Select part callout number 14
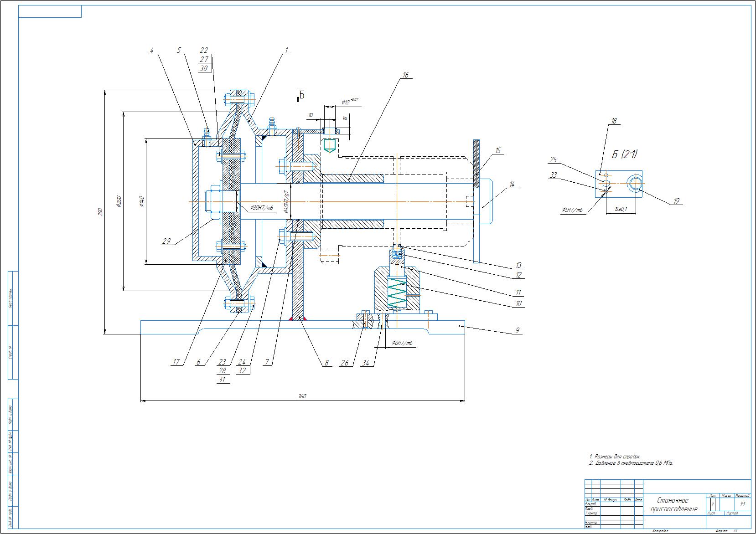 pyautogui.click(x=512, y=184)
